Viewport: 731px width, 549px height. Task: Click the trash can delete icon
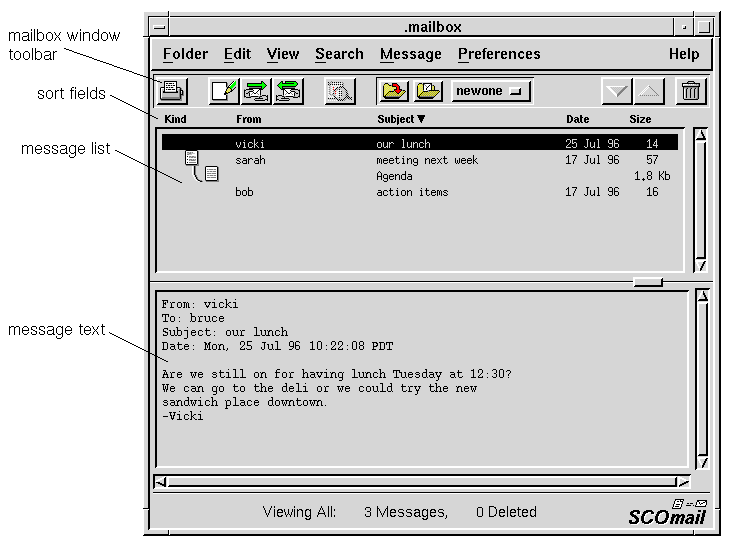tap(691, 92)
